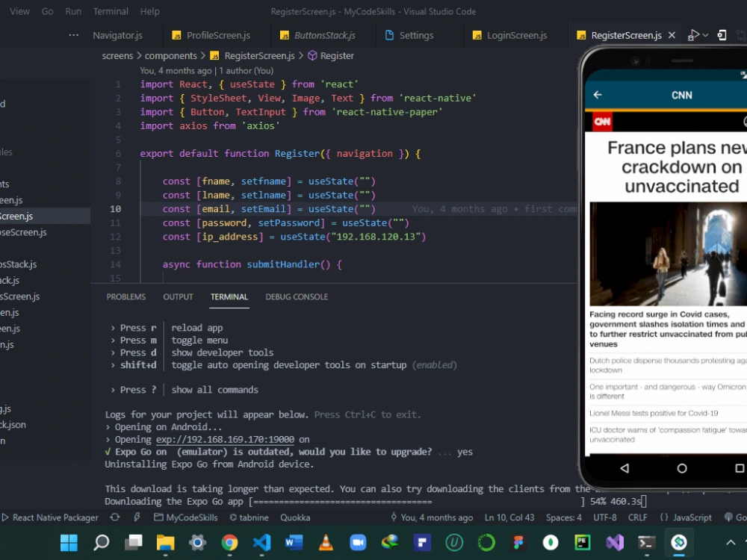Click the git blame 'You, 4 months ago' status
Image resolution: width=747 pixels, height=560 pixels.
[432, 517]
